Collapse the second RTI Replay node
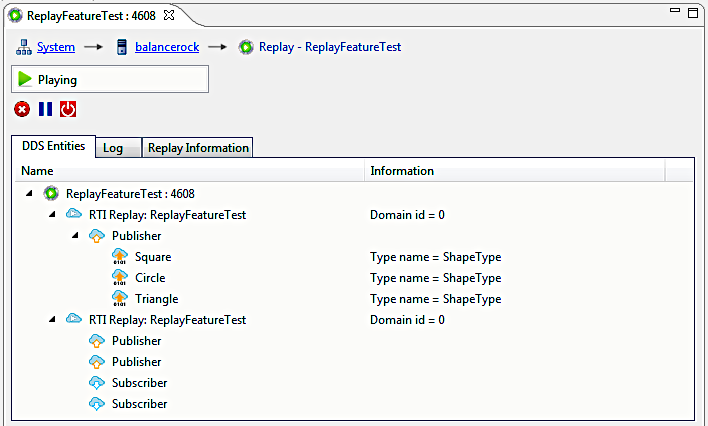Viewport: 708px width, 426px height. (52, 319)
